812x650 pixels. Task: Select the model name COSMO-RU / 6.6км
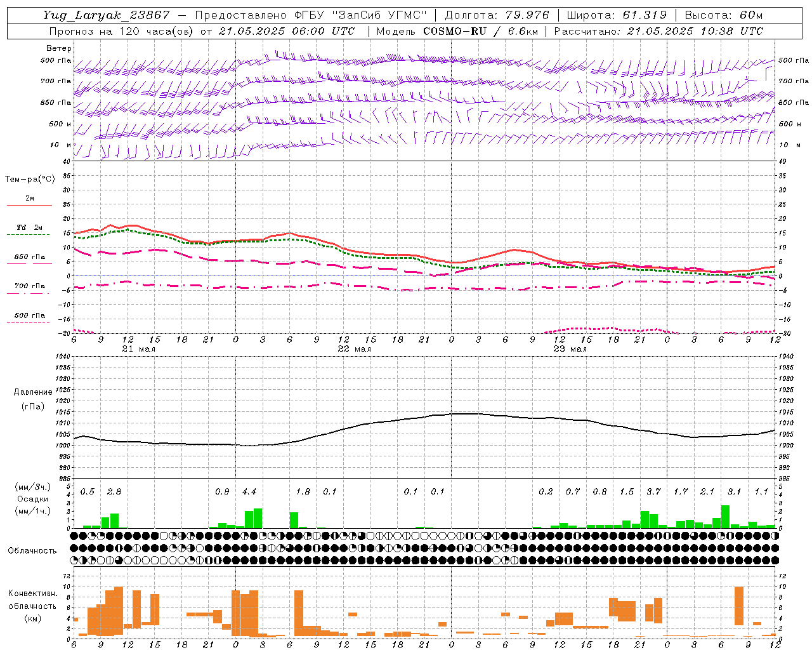coord(481,31)
